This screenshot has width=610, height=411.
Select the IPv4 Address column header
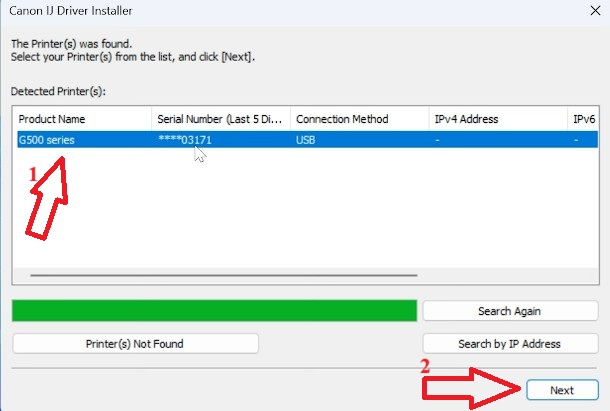click(498, 119)
